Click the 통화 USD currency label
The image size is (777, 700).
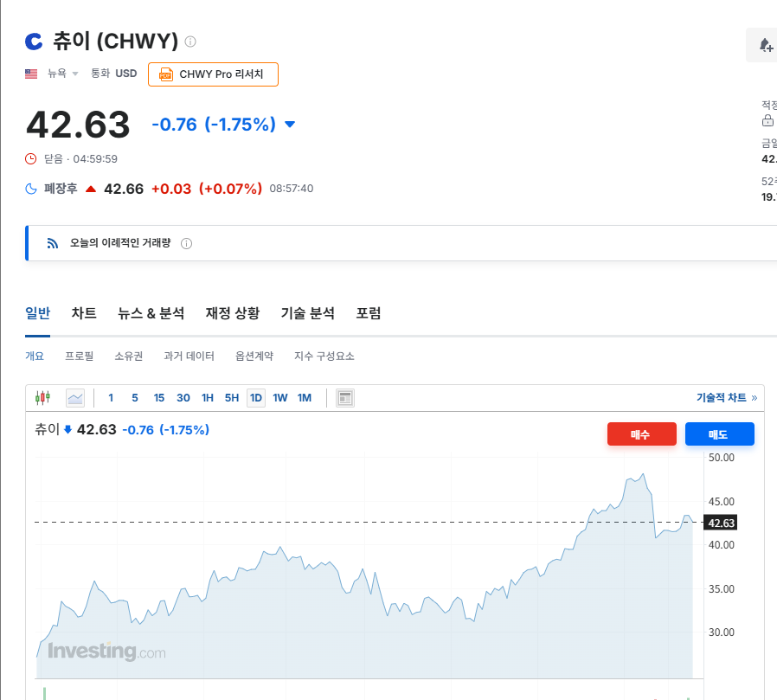[113, 74]
